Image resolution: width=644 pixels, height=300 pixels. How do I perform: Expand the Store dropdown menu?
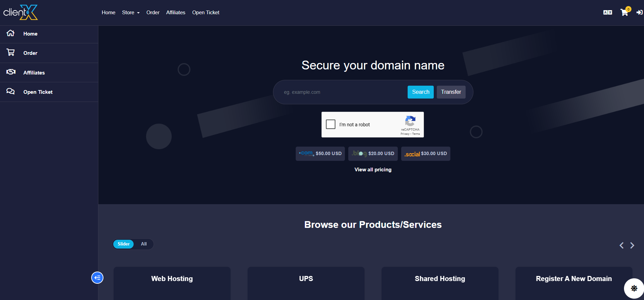click(x=131, y=13)
